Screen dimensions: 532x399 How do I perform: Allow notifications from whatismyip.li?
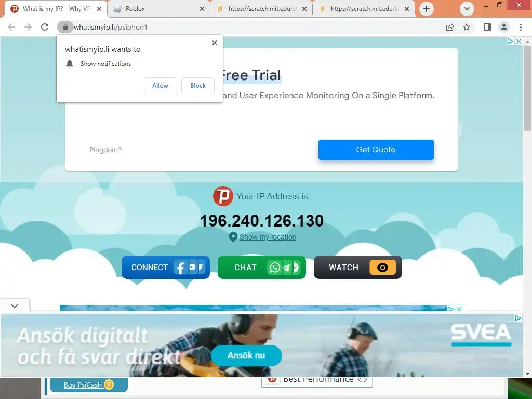(x=160, y=86)
